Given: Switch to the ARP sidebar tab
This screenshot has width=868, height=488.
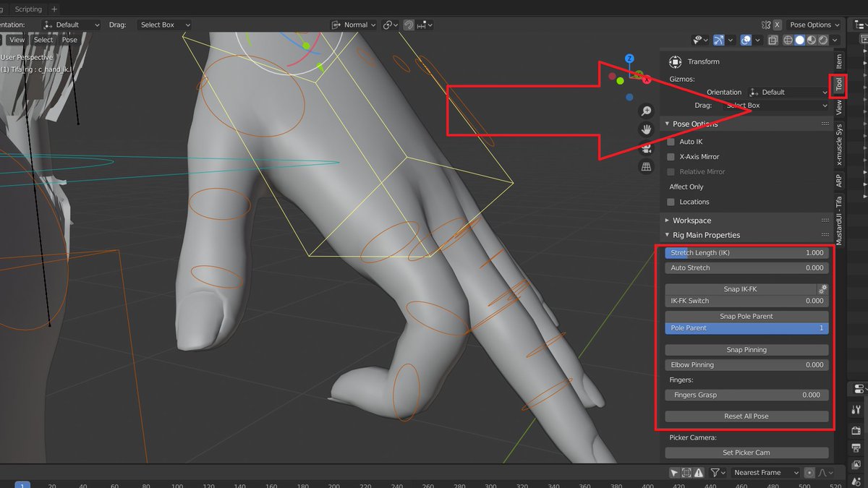Looking at the screenshot, I should pos(839,181).
